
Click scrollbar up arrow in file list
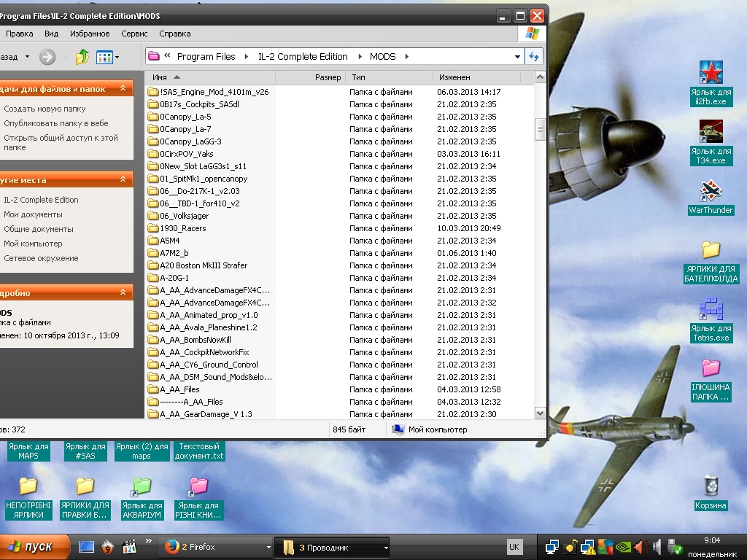pyautogui.click(x=540, y=77)
